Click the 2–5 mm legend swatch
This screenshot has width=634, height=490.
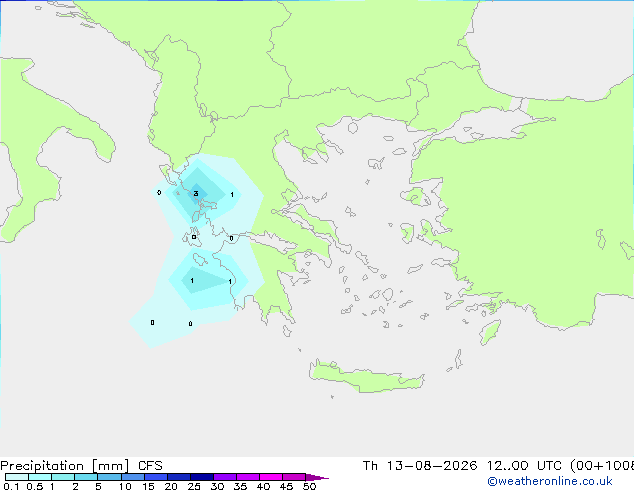pos(86,477)
